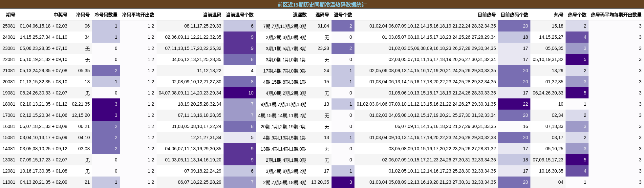Select hot numbers cell 07,18,33
The width and height of the screenshot is (644, 188).
(554, 126)
